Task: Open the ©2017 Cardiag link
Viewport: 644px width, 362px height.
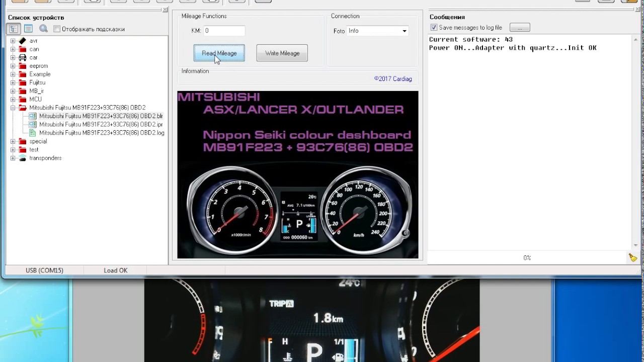Action: [x=393, y=78]
